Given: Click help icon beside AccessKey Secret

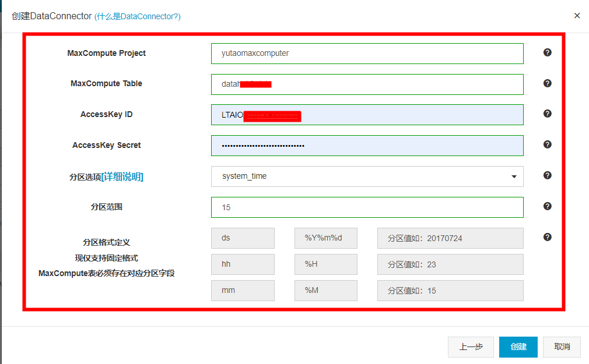Looking at the screenshot, I should pyautogui.click(x=548, y=144).
